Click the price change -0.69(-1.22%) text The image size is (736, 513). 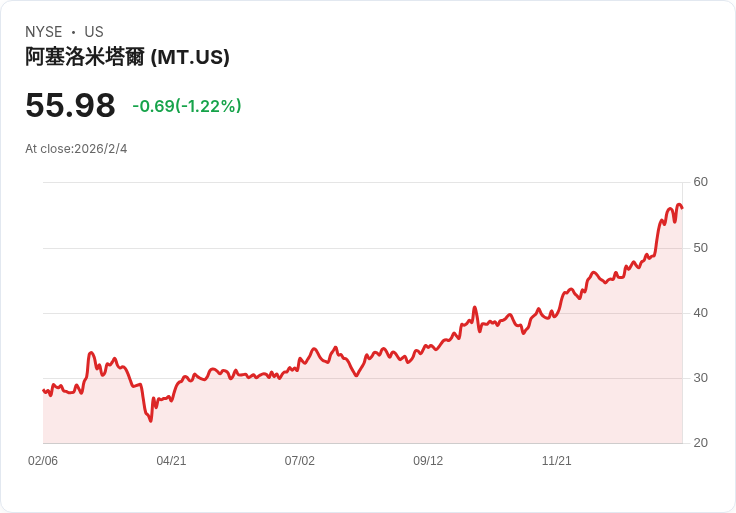187,106
